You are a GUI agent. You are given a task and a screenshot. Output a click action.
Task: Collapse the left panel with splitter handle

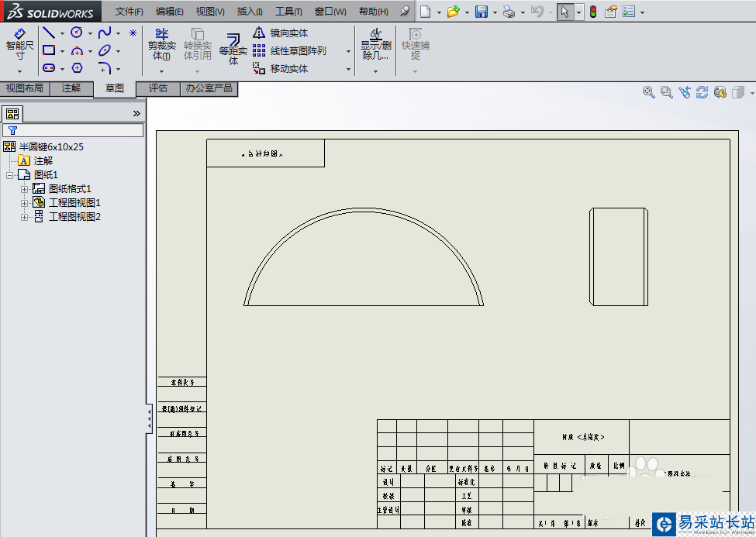(149, 418)
